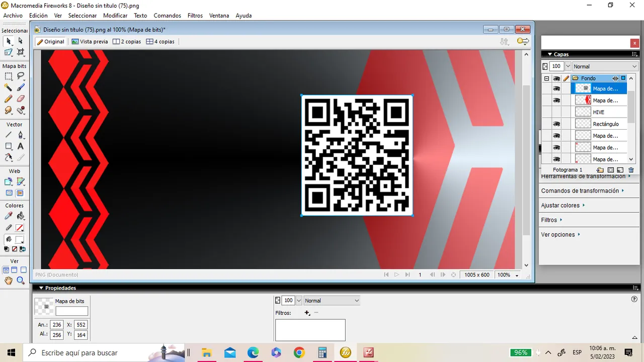Switch to Vista previa tab
This screenshot has width=644, height=362.
(x=90, y=42)
